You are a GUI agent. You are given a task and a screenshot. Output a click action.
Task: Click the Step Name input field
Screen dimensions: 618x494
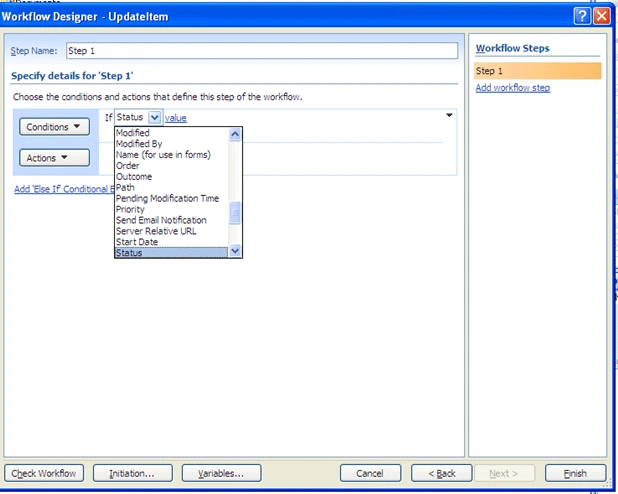[262, 51]
